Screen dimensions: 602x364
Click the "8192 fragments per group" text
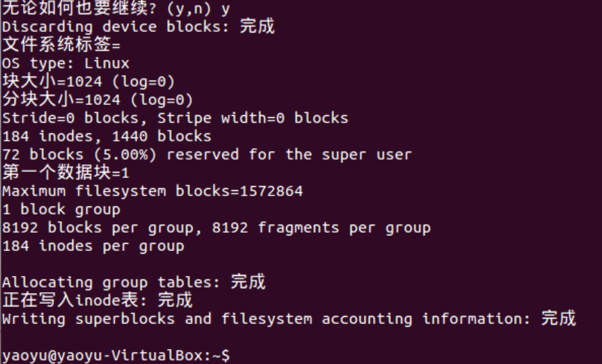[321, 228]
